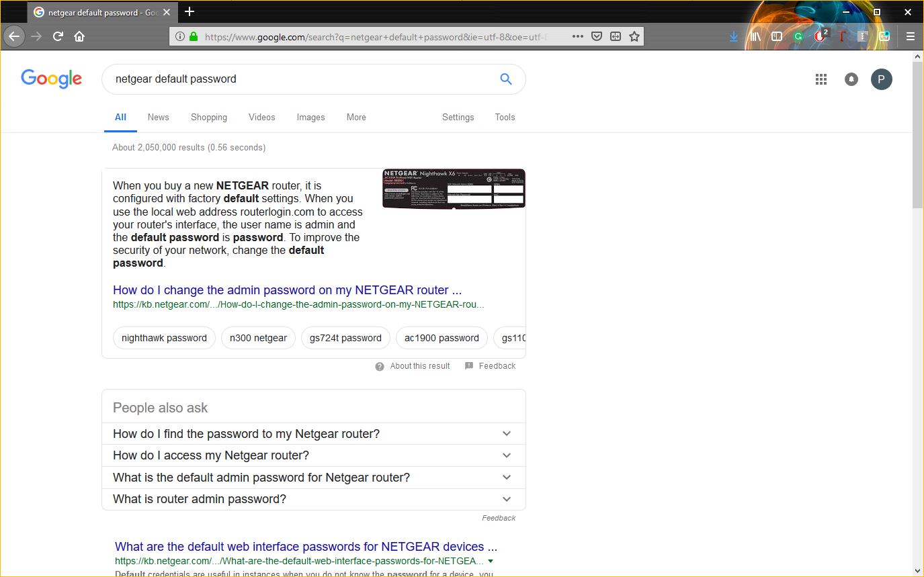Click the red T extension icon
This screenshot has width=924, height=577.
click(x=841, y=37)
